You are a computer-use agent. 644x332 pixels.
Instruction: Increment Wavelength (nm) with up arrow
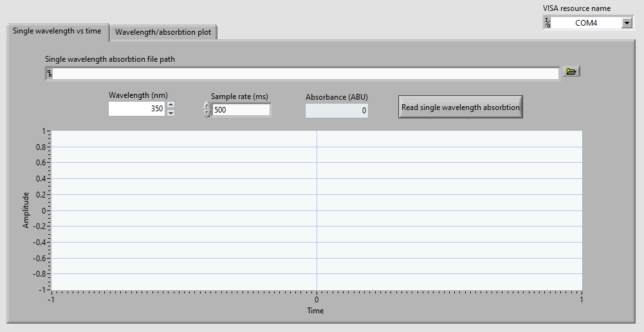click(171, 105)
